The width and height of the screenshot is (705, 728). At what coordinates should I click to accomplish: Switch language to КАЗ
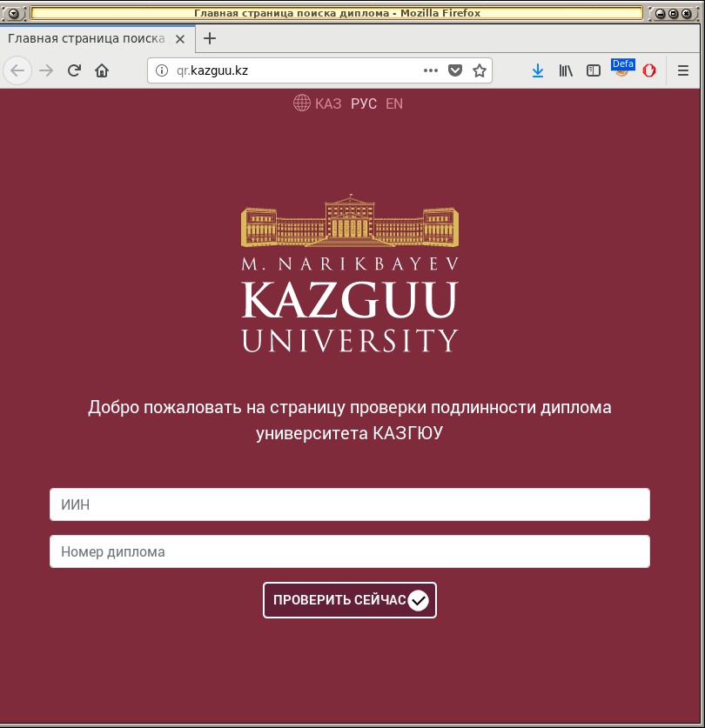[328, 104]
